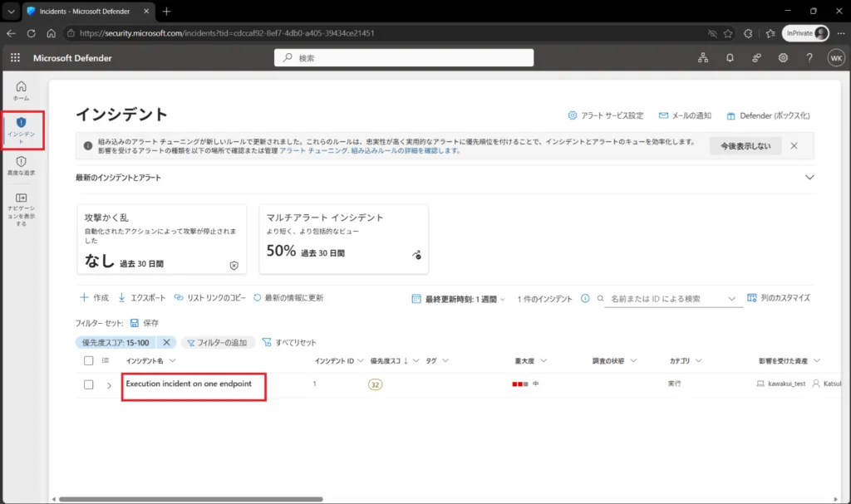Check the Execution incident row checkbox
This screenshot has width=851, height=504.
coord(88,384)
